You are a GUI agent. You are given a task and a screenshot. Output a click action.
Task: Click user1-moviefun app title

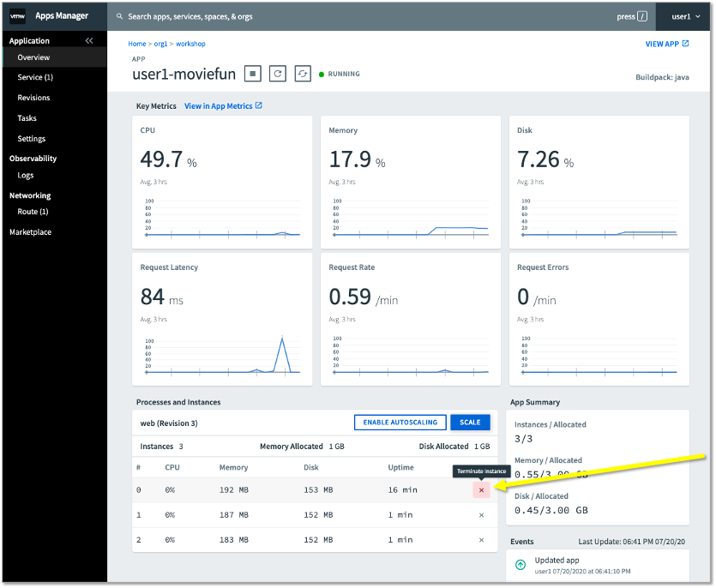click(184, 74)
